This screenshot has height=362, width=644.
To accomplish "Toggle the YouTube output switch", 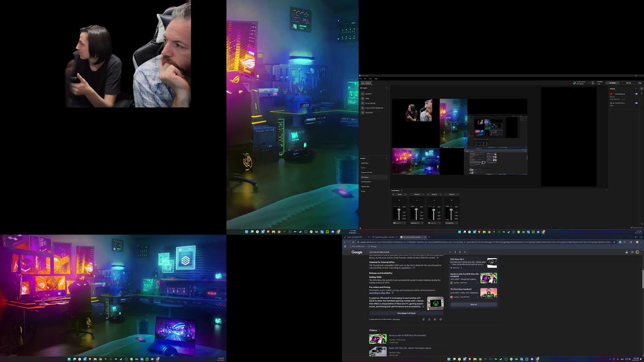I will click(636, 94).
